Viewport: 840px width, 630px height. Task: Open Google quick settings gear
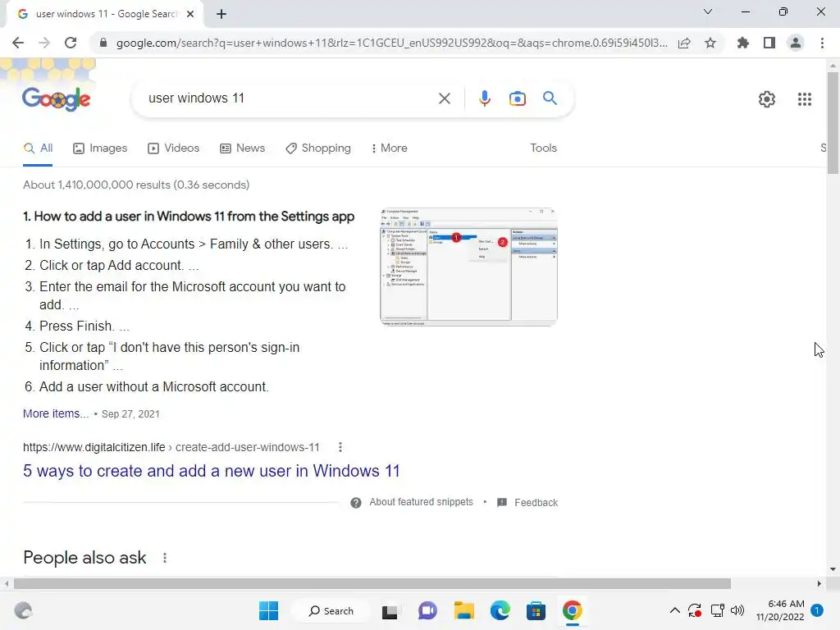767,99
